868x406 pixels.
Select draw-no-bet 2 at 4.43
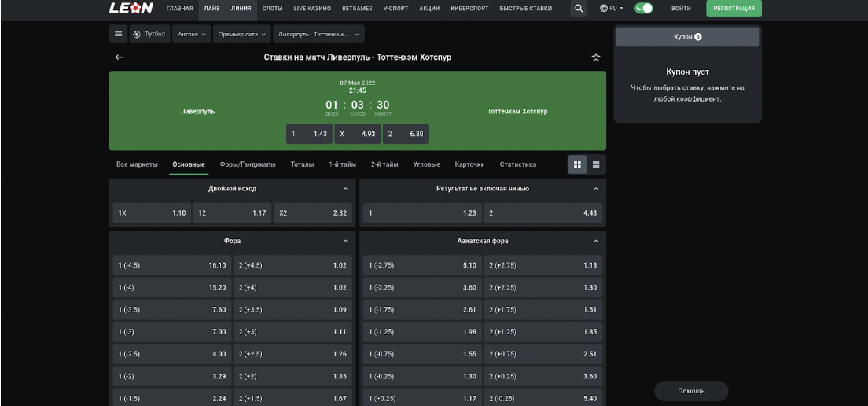coord(542,212)
